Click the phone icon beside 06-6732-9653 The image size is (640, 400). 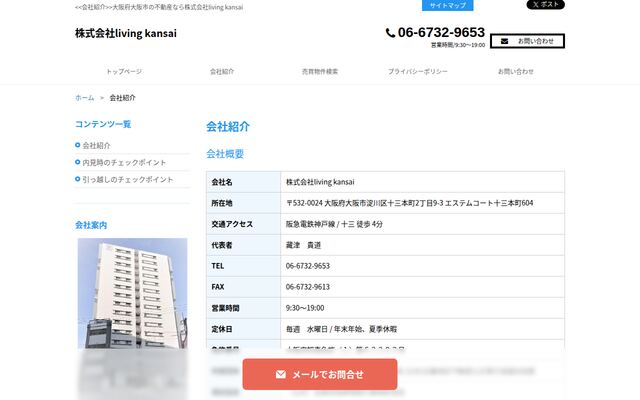point(390,33)
